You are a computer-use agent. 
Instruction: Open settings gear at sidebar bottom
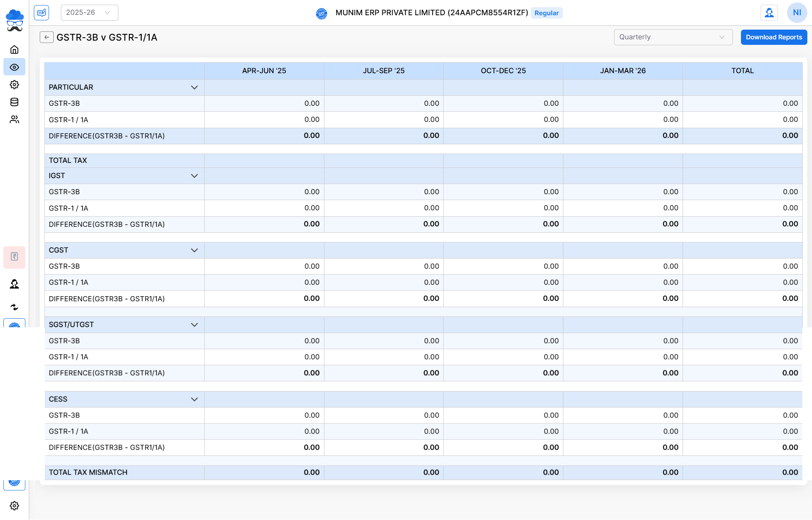point(14,506)
